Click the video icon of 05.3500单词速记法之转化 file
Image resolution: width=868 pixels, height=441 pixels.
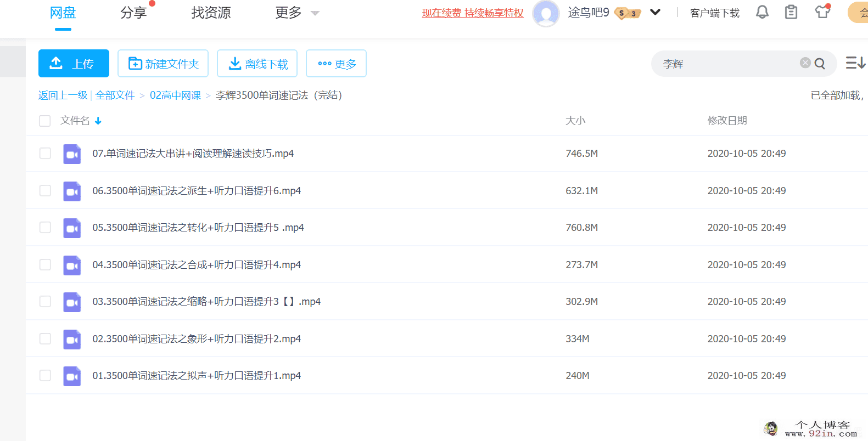click(x=72, y=228)
